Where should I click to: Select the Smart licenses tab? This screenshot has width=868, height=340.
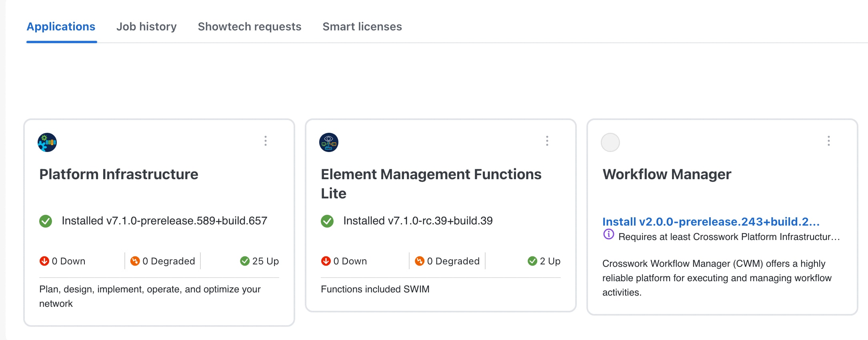[x=362, y=27]
